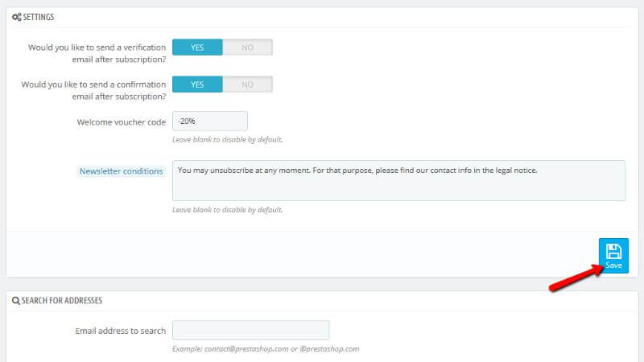Set confirmation email option to YES
This screenshot has width=644, height=362.
click(x=197, y=84)
